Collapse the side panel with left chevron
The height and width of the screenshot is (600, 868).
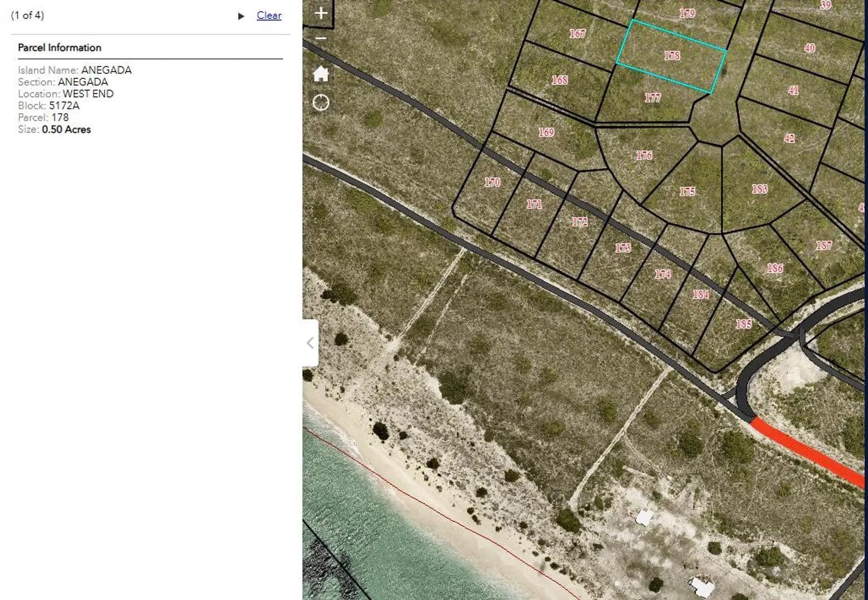(310, 343)
